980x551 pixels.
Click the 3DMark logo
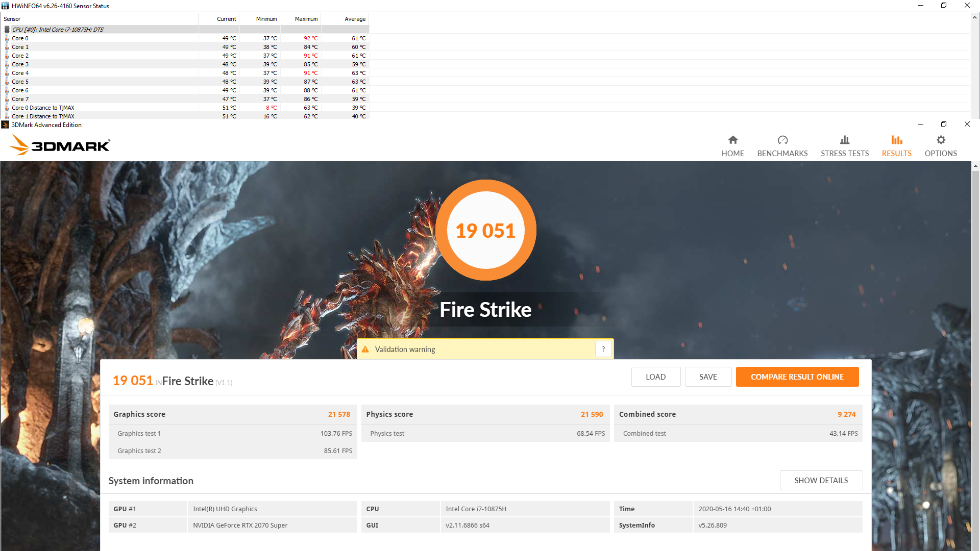60,145
